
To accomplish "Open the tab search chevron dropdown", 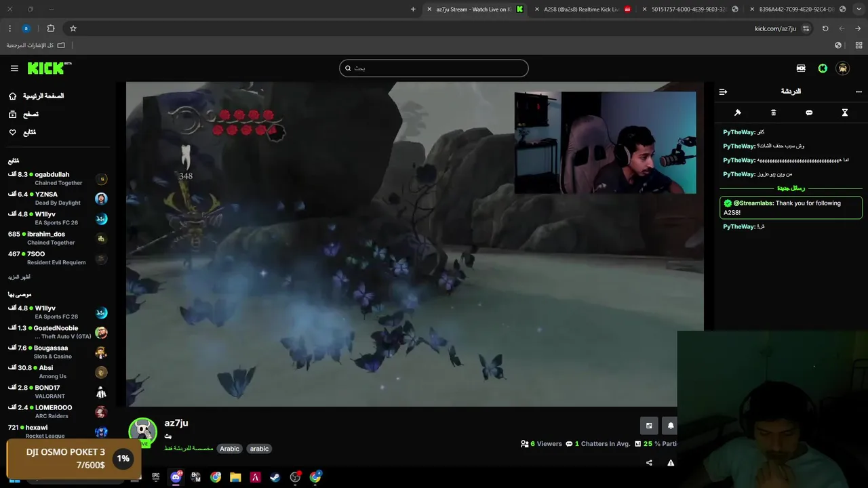I will click(859, 9).
